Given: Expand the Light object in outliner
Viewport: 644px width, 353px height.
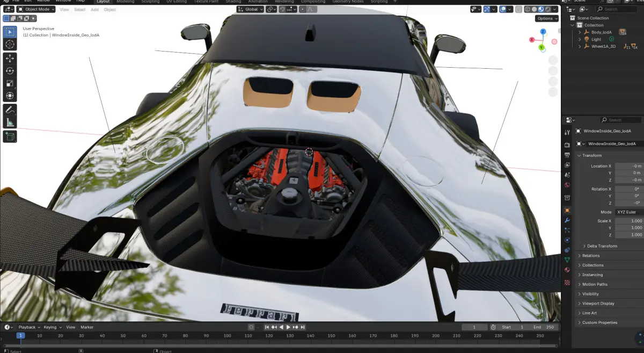Looking at the screenshot, I should click(580, 39).
